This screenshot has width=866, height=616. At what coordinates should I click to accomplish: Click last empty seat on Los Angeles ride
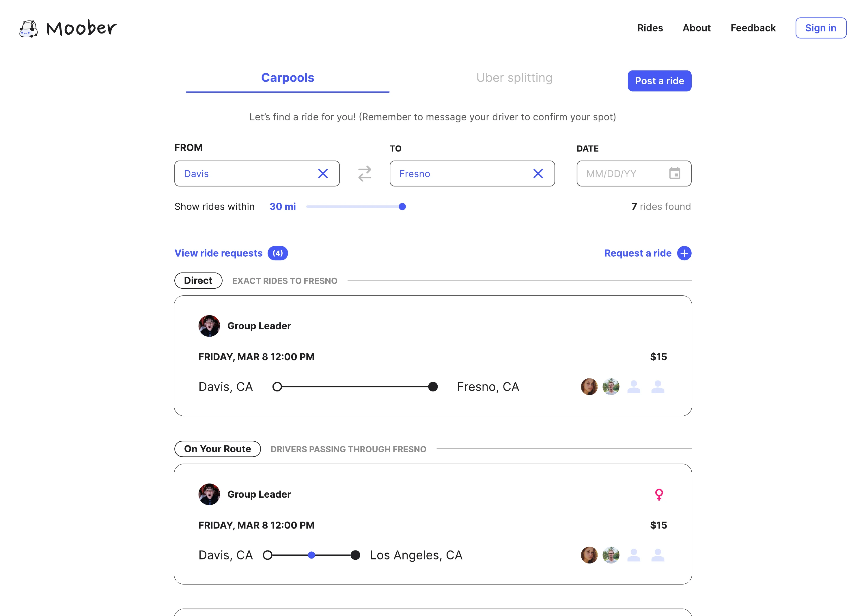click(658, 555)
